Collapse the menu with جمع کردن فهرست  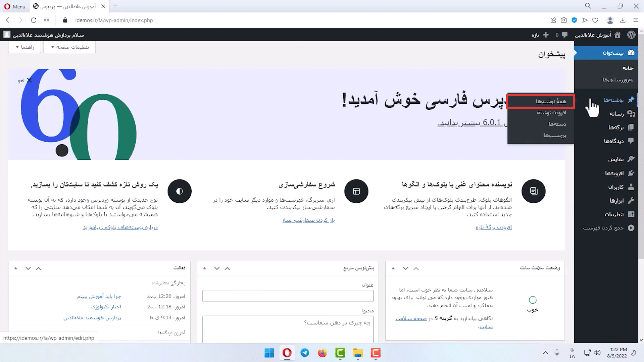tap(608, 228)
